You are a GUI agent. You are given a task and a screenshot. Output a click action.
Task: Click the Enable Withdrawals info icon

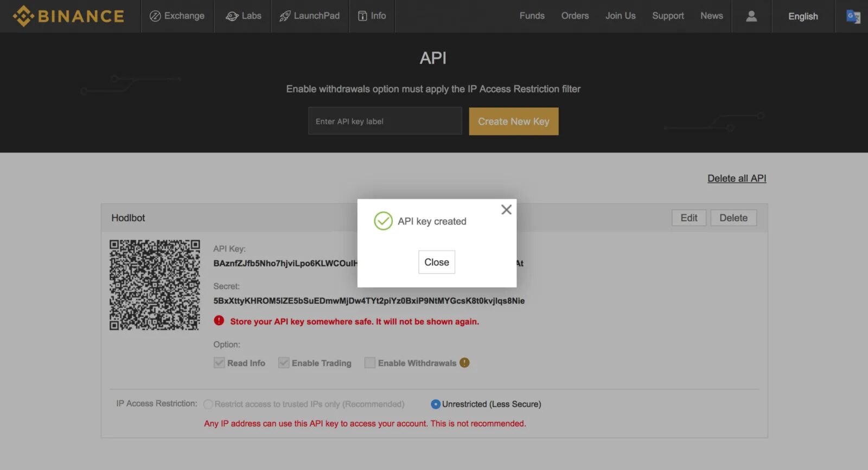click(464, 363)
